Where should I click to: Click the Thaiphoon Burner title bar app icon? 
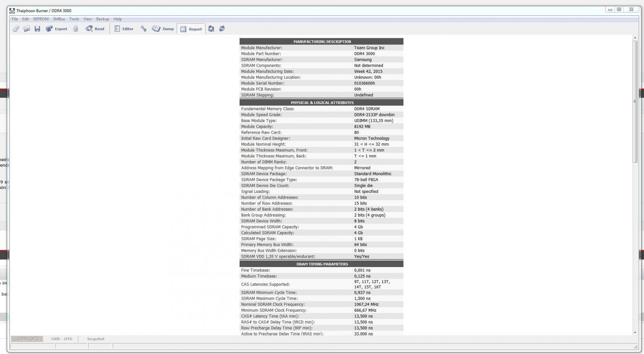coord(12,10)
